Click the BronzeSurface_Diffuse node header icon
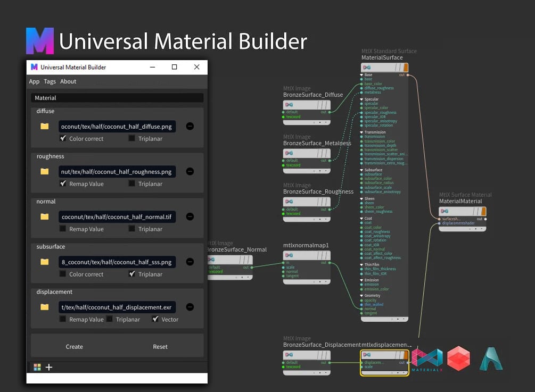 point(289,105)
